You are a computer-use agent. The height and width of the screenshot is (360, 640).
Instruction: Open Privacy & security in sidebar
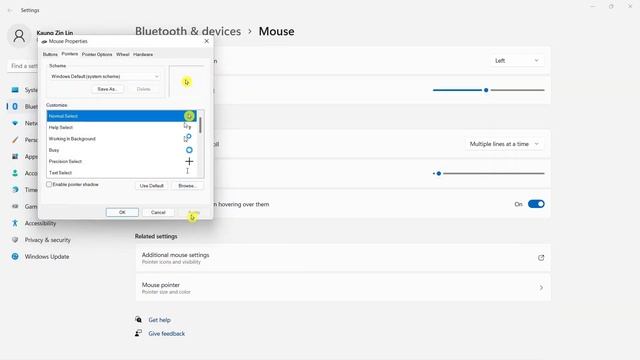coord(48,240)
